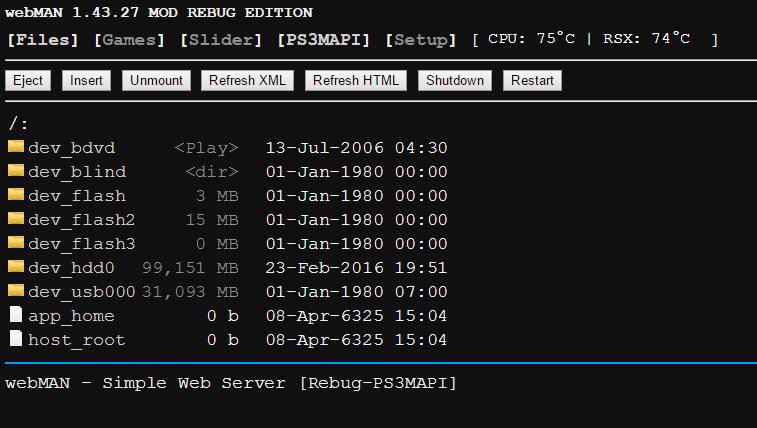Click the Unmount button
Image resolution: width=757 pixels, height=428 pixels.
coord(156,80)
